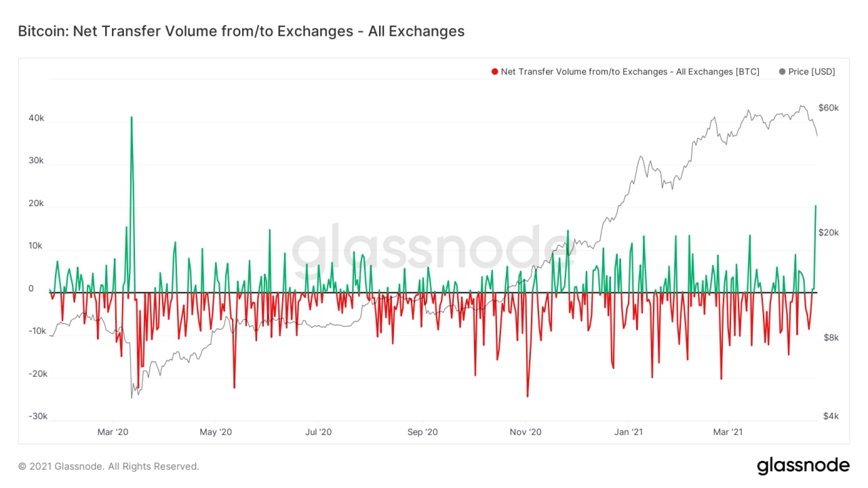Screen dimensions: 868x488
Task: Select the Nov '20 x-axis label
Action: click(525, 431)
